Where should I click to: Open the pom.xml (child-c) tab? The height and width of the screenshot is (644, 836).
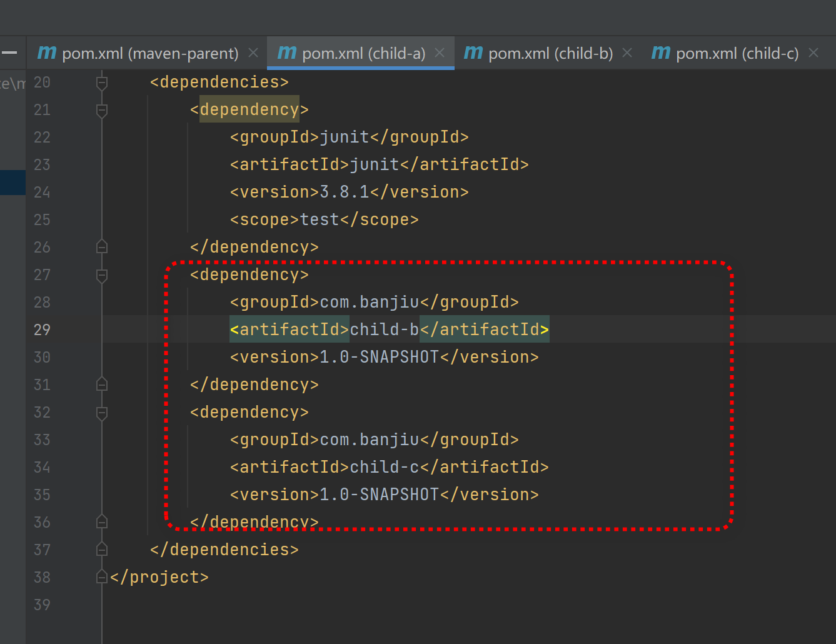[735, 53]
